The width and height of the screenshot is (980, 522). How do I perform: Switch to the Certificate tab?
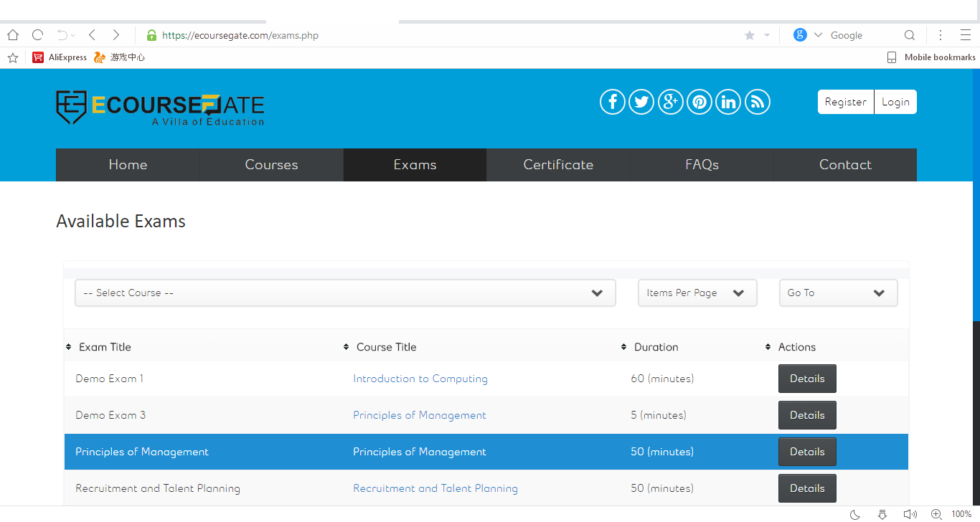coord(558,164)
